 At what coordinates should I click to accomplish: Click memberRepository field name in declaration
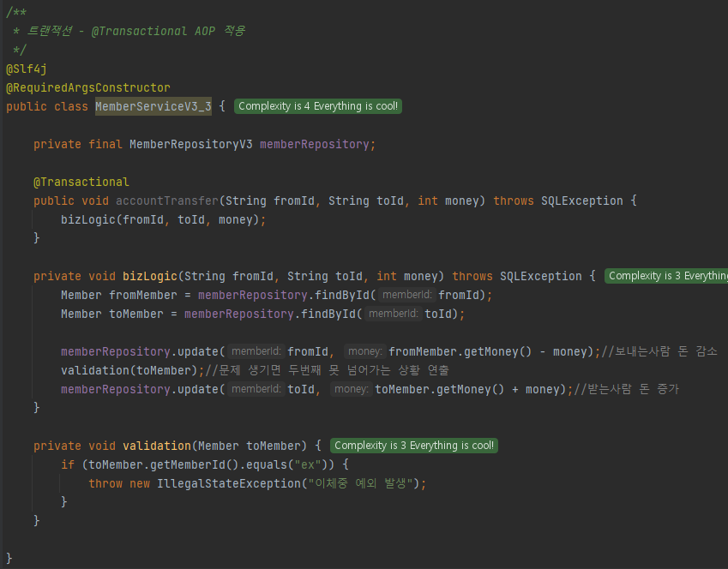click(315, 144)
